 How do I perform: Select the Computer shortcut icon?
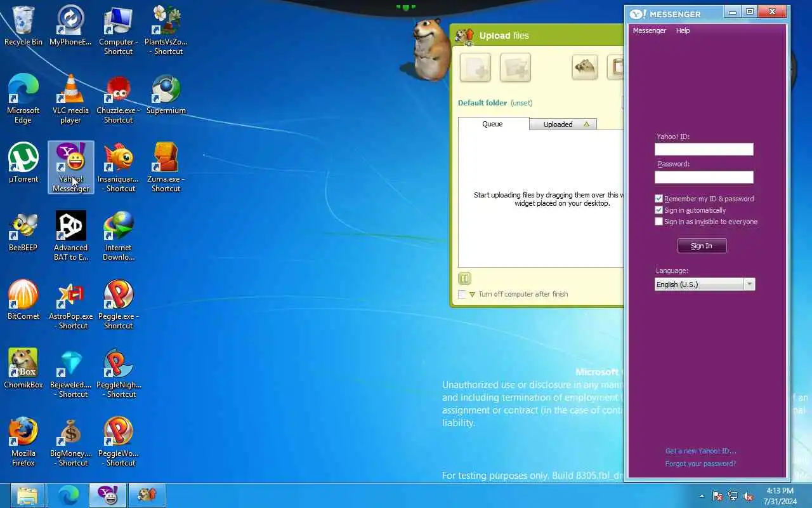coord(118,30)
